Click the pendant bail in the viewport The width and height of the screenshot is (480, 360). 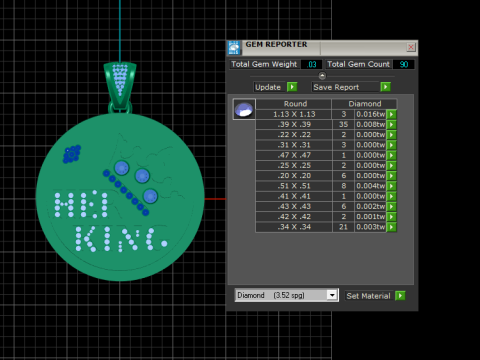(x=120, y=85)
